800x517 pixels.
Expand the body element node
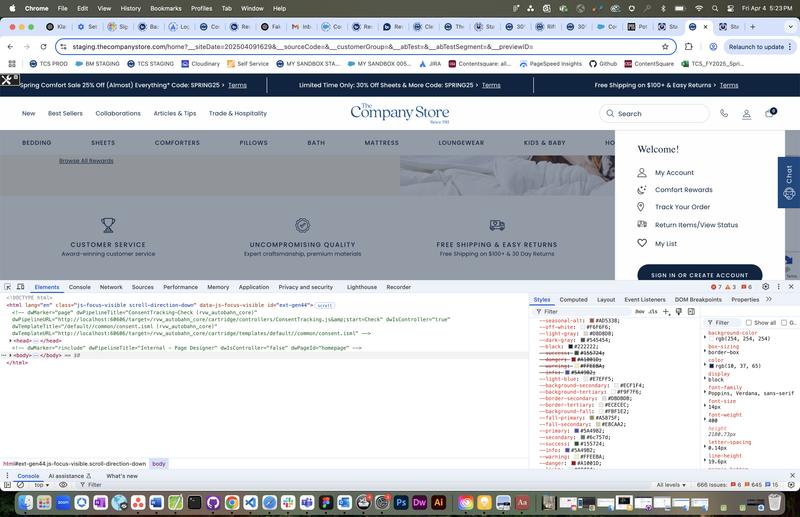[x=10, y=355]
